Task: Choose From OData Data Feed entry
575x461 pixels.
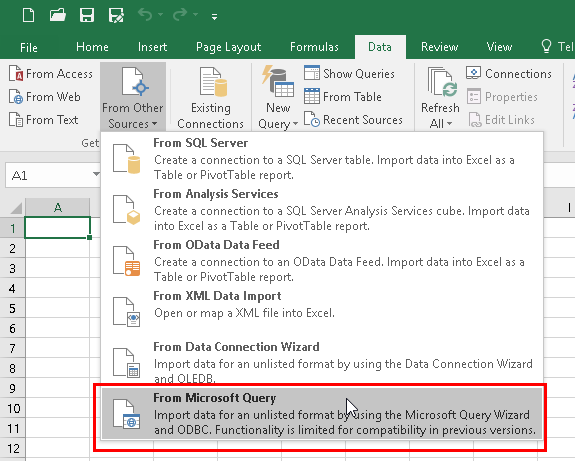Action: point(322,260)
